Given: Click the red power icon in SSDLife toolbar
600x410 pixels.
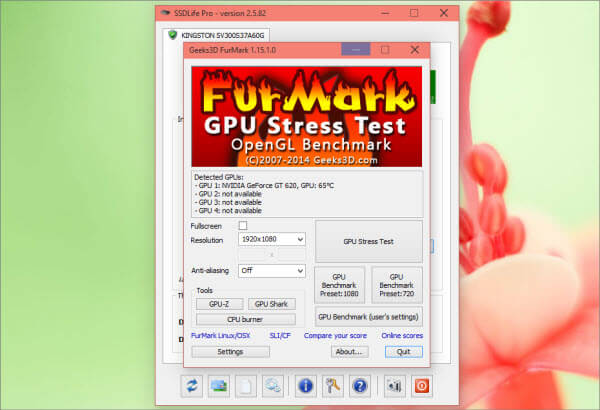Looking at the screenshot, I should (422, 386).
